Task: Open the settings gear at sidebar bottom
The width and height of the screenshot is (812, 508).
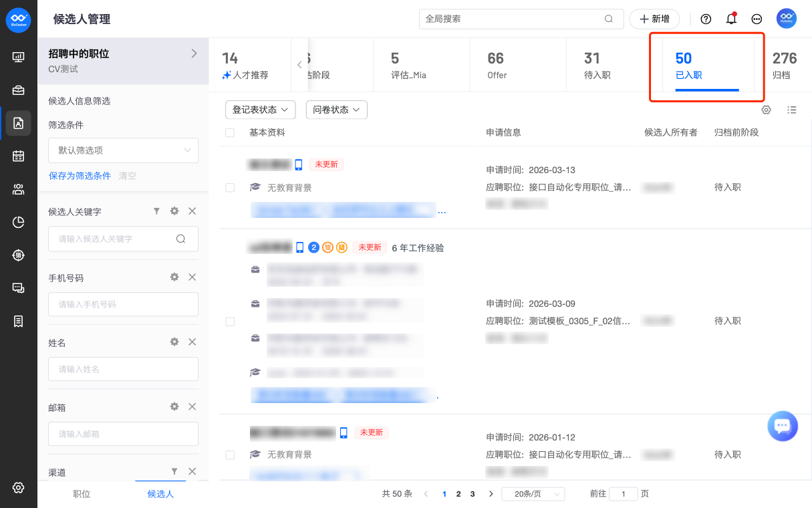Action: [19, 487]
